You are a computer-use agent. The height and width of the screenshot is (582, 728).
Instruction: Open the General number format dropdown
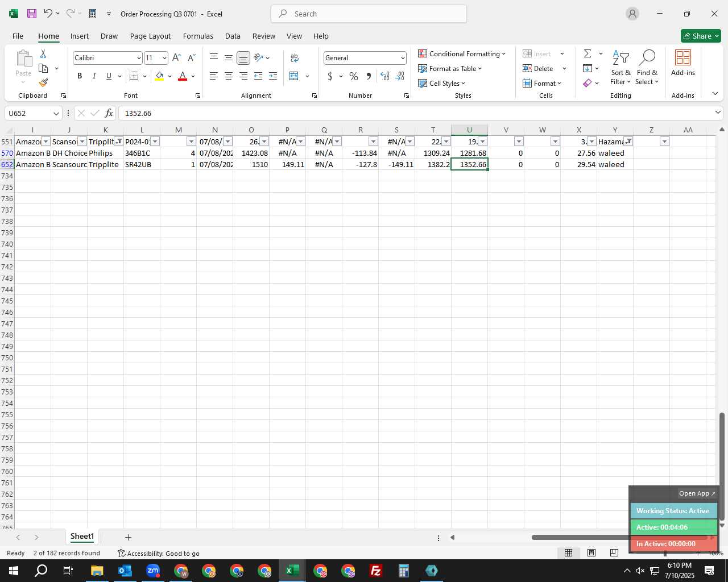[x=403, y=58]
